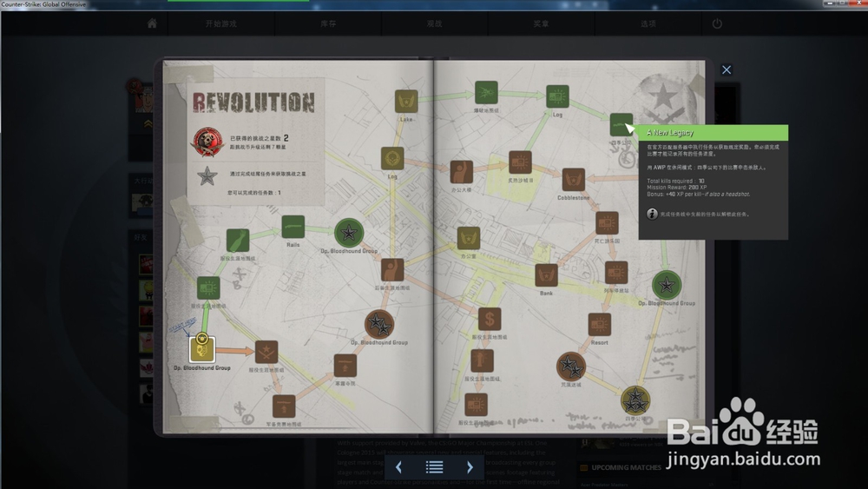Turn to the previous journal page

coord(398,467)
